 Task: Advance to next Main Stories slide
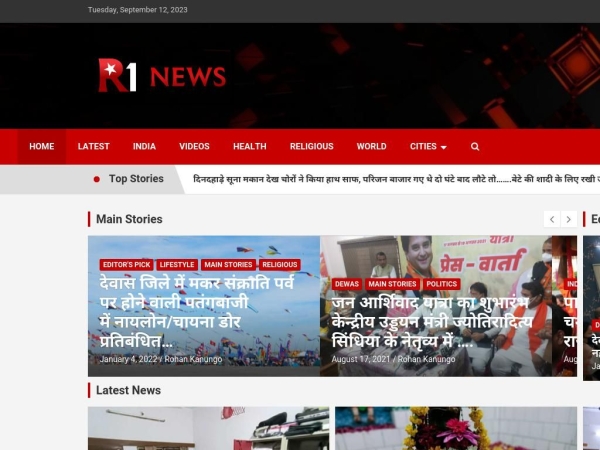(568, 219)
